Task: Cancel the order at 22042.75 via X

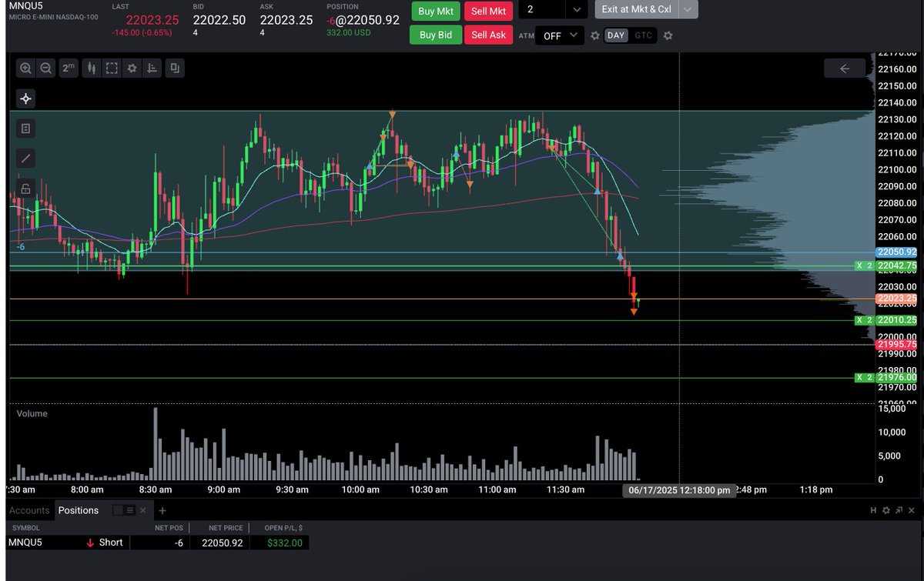Action: pos(861,265)
